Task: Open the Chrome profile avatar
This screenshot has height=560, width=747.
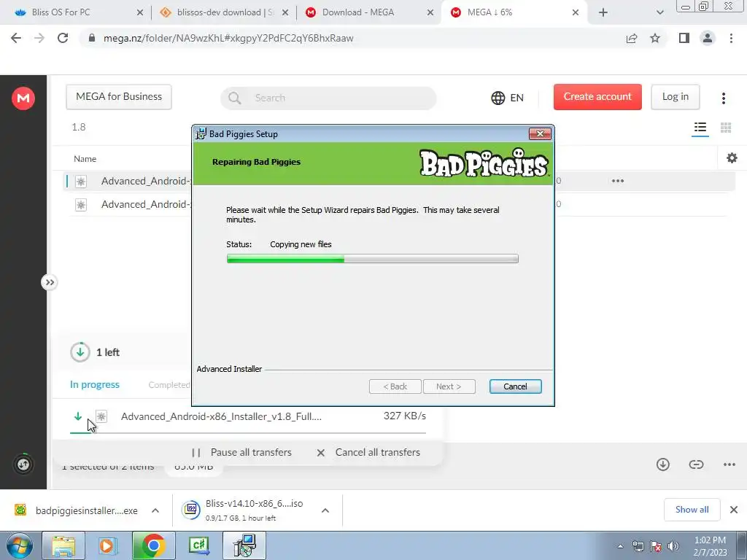Action: pyautogui.click(x=708, y=38)
